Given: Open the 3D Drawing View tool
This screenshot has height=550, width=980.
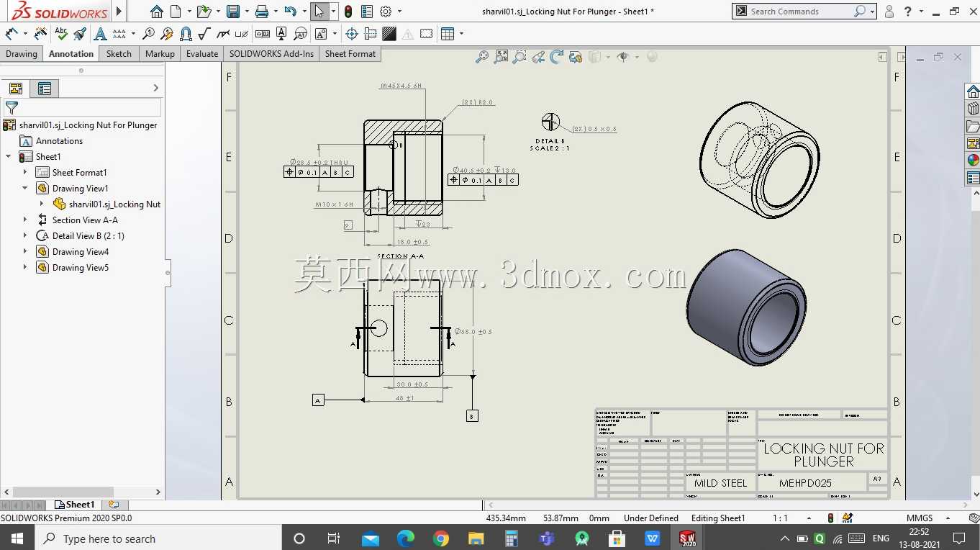Looking at the screenshot, I should 576,57.
